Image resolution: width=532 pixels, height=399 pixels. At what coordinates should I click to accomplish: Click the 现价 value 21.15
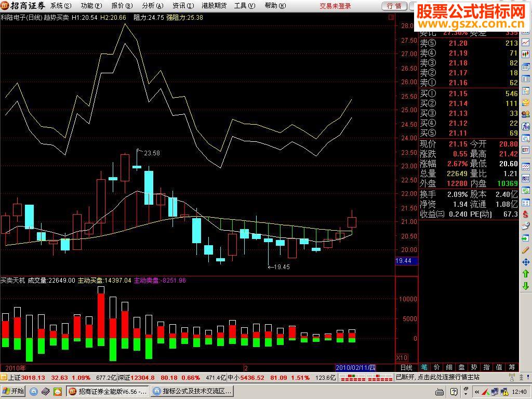pos(458,144)
